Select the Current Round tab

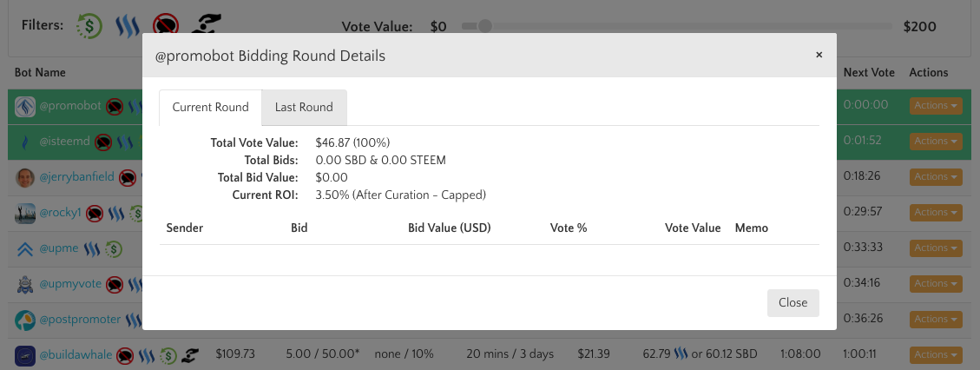[210, 108]
